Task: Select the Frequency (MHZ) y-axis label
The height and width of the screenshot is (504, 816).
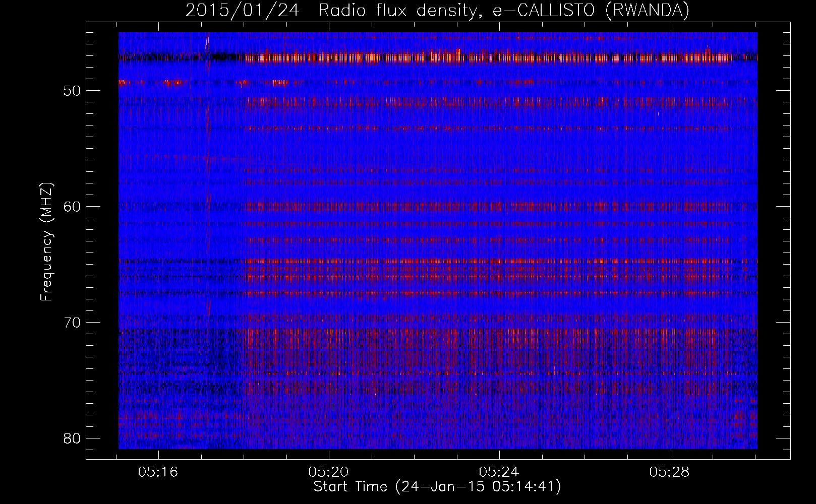Action: (x=46, y=242)
